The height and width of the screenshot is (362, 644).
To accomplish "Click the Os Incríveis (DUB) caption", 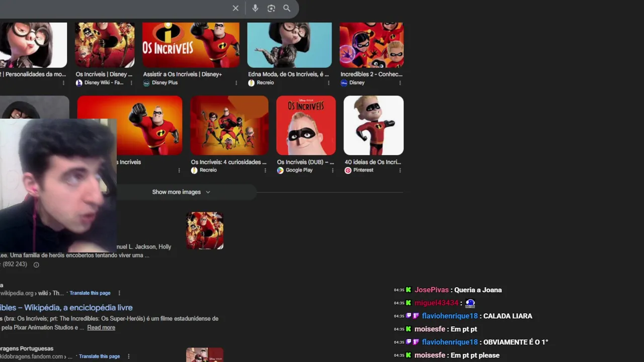I will click(305, 162).
